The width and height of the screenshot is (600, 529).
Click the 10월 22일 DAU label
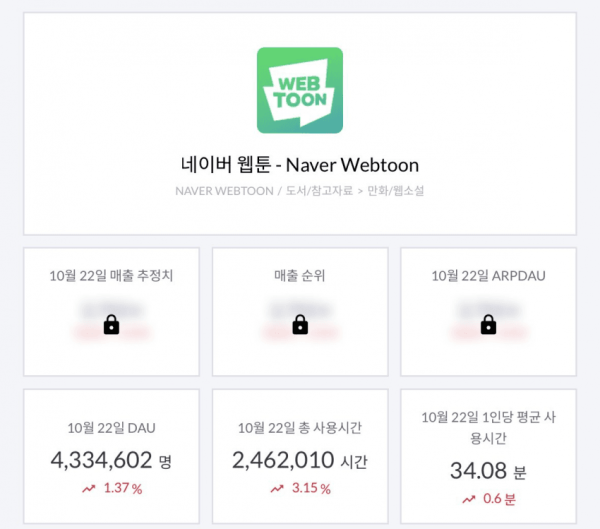coord(111,428)
